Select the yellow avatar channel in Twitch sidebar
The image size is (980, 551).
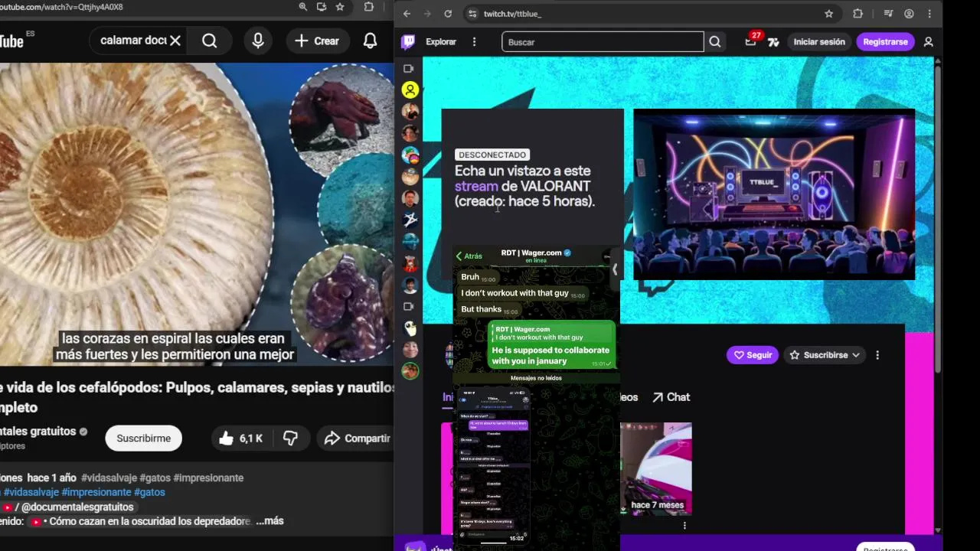click(x=410, y=90)
